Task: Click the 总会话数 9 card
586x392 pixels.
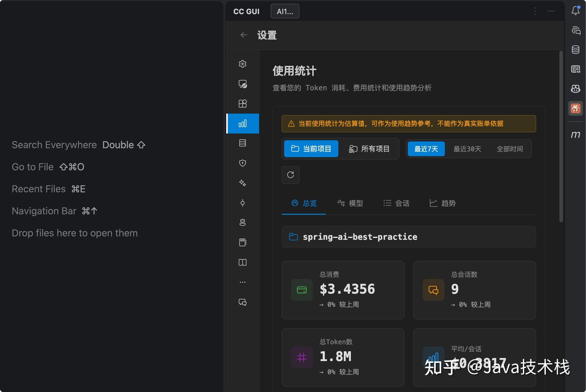Action: (475, 290)
